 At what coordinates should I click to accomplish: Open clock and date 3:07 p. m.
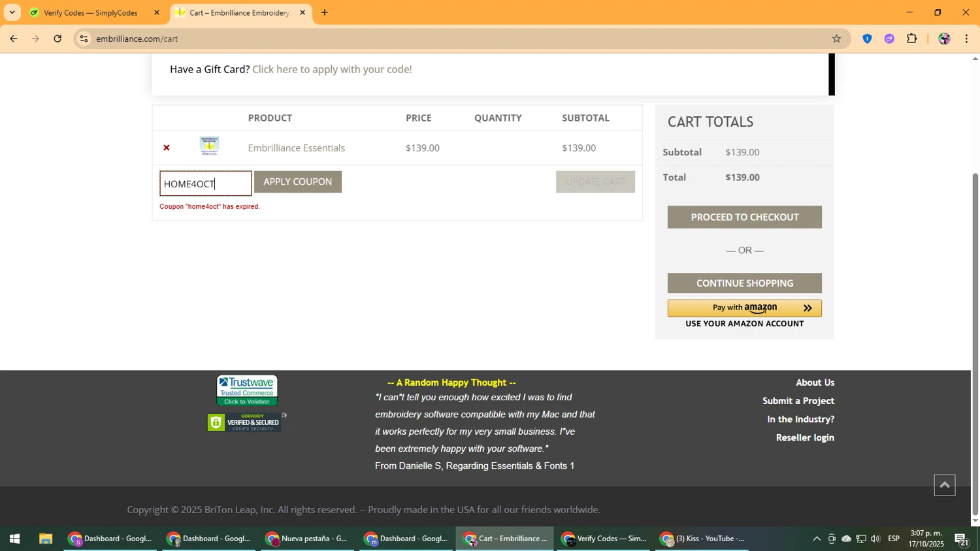point(926,539)
